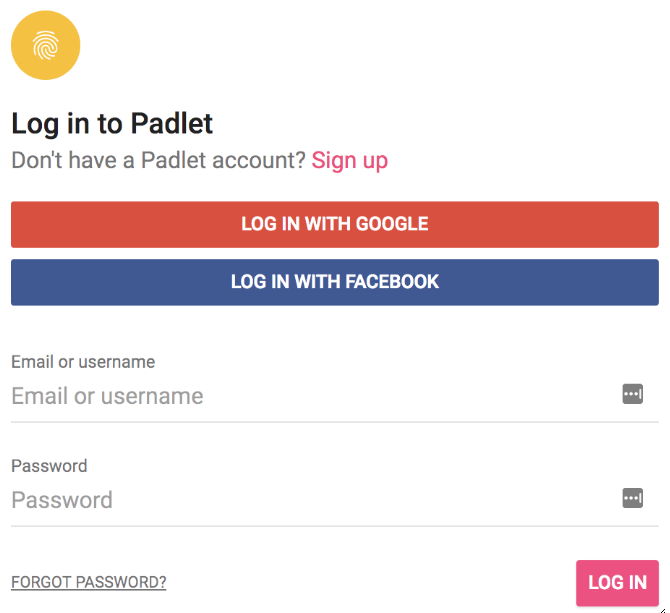
Task: Click the Don't have a Padlet account text
Action: pyautogui.click(x=158, y=160)
